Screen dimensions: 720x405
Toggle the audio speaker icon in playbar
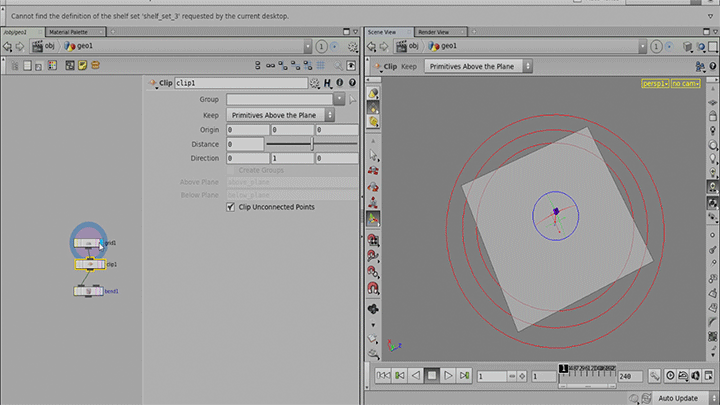[696, 376]
